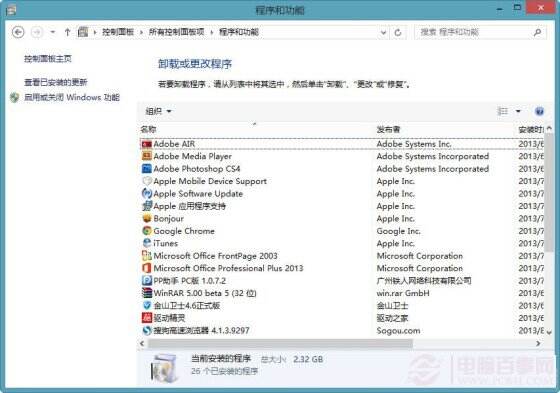560x393 pixels.
Task: Click the Adobe Photoshop CS4 icon
Action: tap(146, 169)
